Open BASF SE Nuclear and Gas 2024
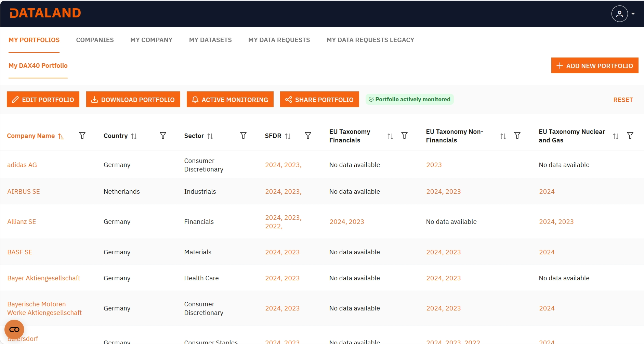The image size is (644, 344). pyautogui.click(x=547, y=252)
